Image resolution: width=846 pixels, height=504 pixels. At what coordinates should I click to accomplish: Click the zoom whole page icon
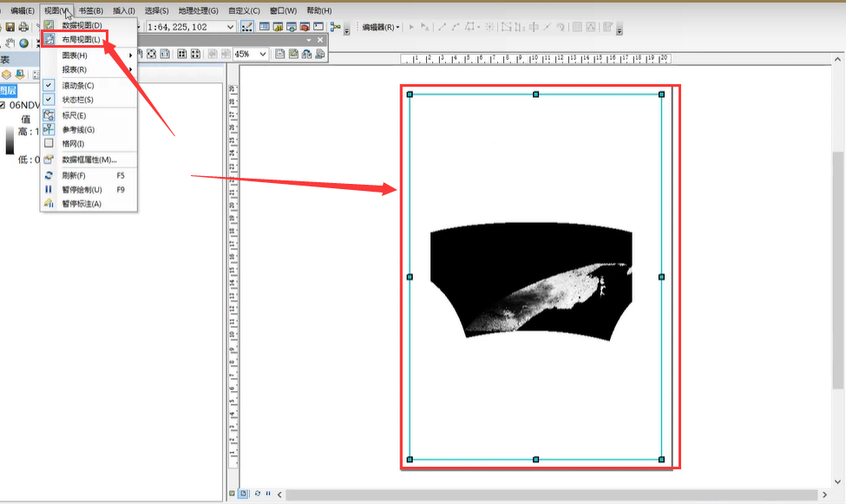coord(152,54)
